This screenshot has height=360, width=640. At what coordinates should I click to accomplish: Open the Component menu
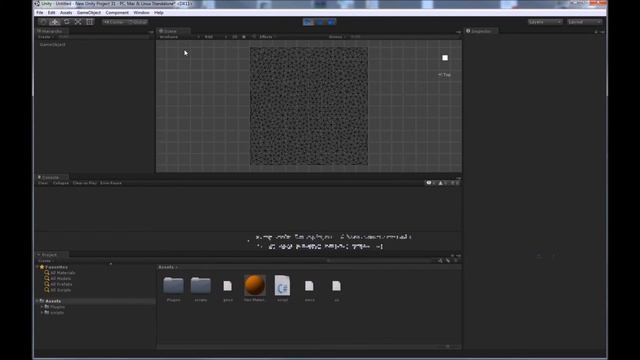click(x=117, y=13)
